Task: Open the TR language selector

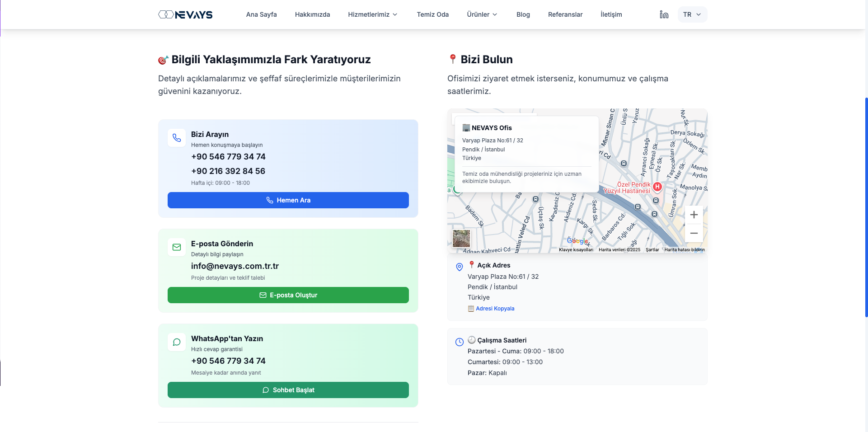Action: coord(692,14)
